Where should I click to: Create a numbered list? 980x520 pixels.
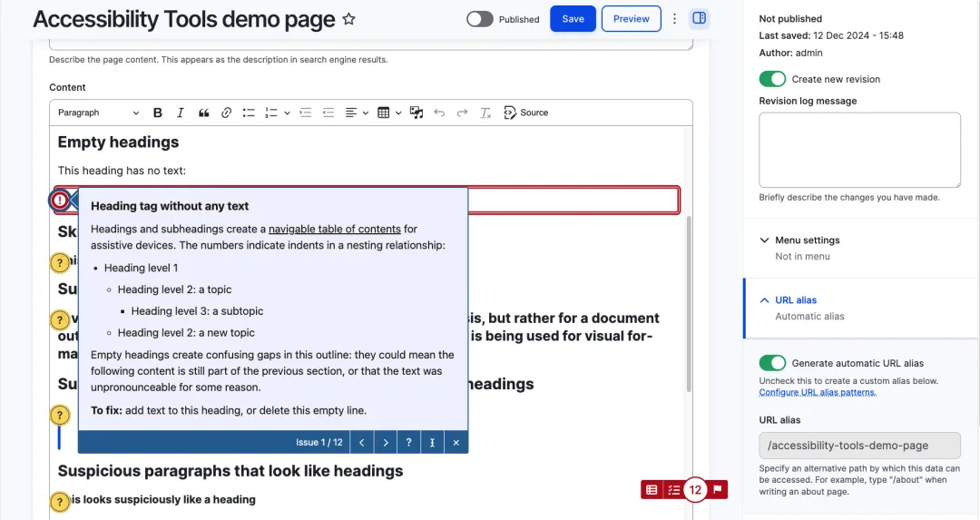[271, 113]
